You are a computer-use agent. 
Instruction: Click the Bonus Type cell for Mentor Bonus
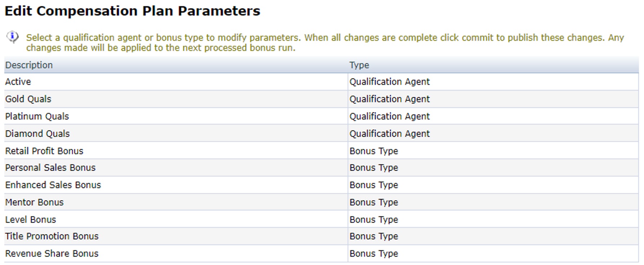click(x=374, y=203)
